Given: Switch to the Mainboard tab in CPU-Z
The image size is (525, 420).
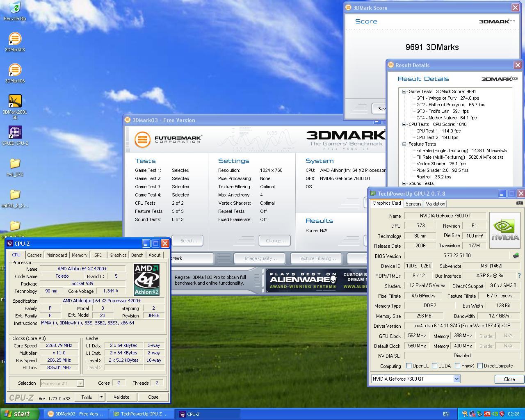Looking at the screenshot, I should click(x=57, y=255).
